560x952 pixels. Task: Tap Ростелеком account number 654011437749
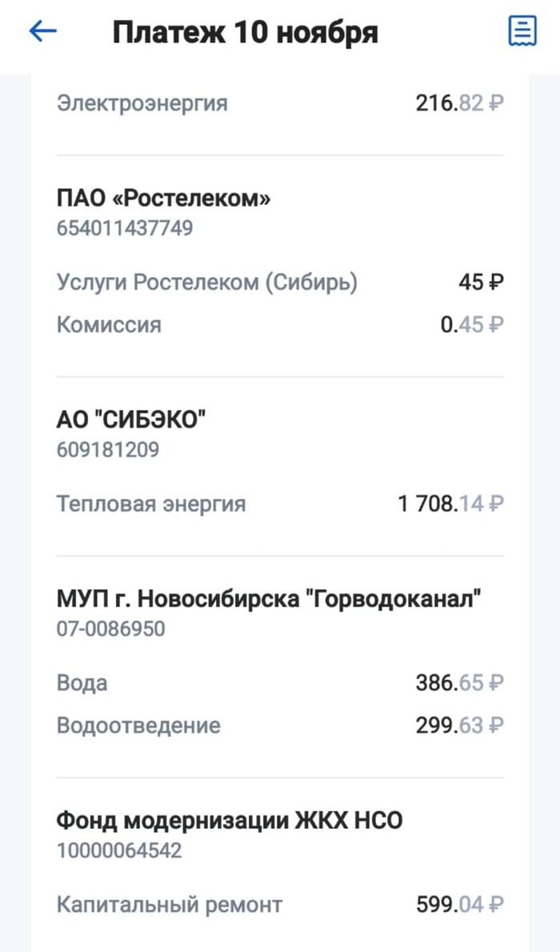pos(125,228)
